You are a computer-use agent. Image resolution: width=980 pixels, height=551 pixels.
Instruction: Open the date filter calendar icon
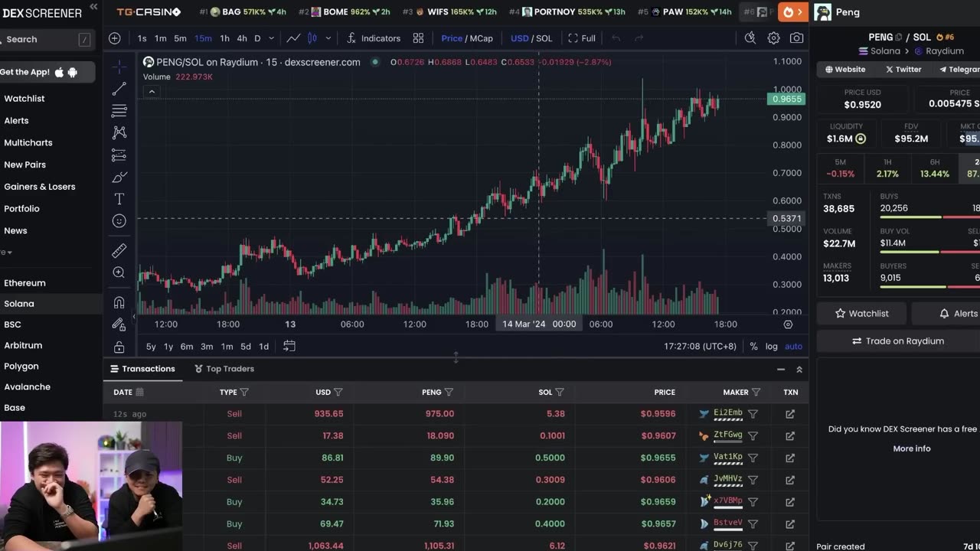point(139,392)
